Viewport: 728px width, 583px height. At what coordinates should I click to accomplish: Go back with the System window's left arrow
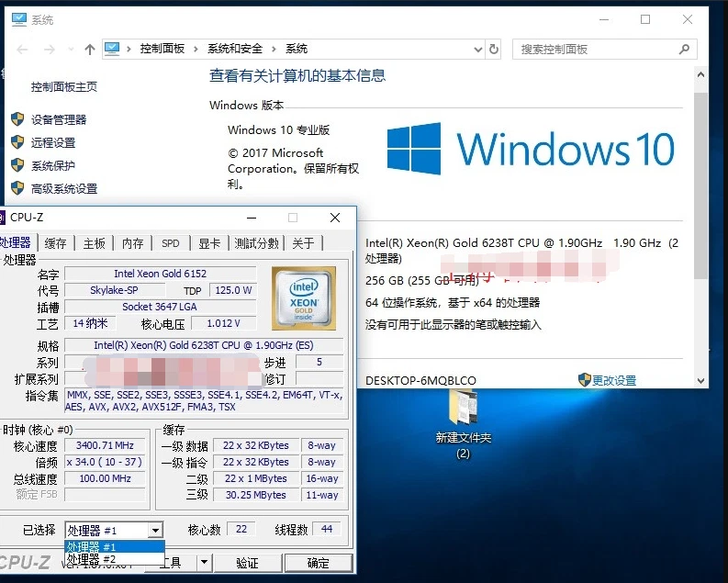click(x=22, y=50)
